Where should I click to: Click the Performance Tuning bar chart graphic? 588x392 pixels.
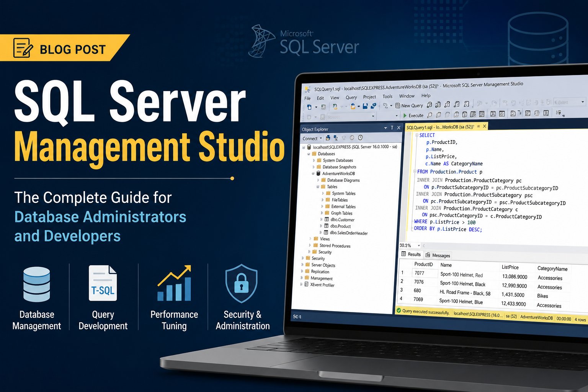(x=174, y=283)
